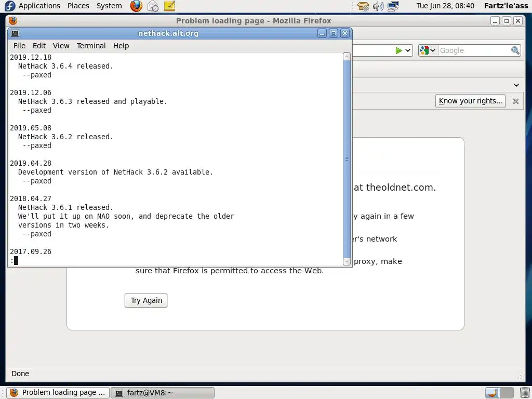
Task: Open the terminal View menu
Action: (x=61, y=46)
